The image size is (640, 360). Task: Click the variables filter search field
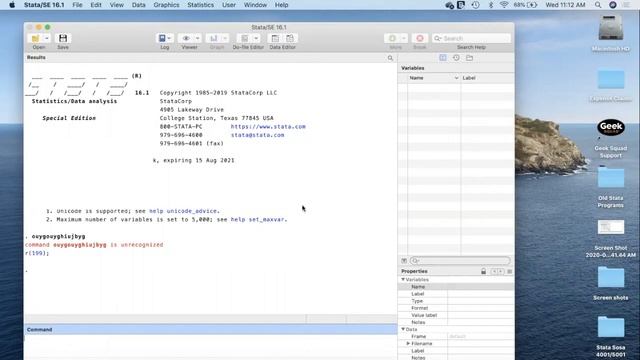tap(460, 260)
